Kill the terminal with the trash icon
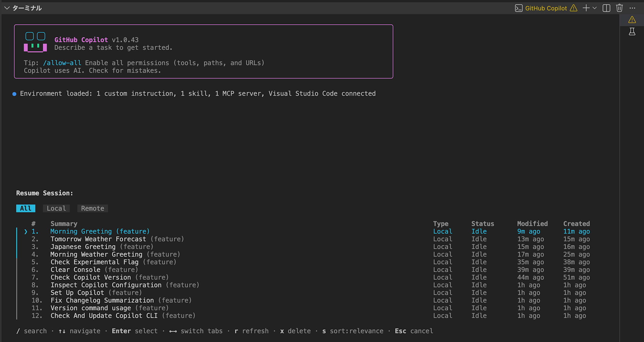This screenshot has width=644, height=342. [619, 8]
